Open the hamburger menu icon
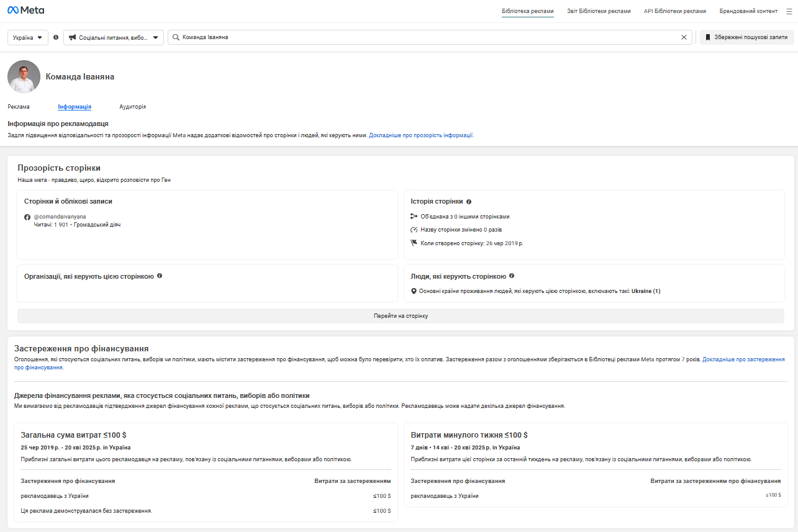This screenshot has width=798, height=532. 789,11
